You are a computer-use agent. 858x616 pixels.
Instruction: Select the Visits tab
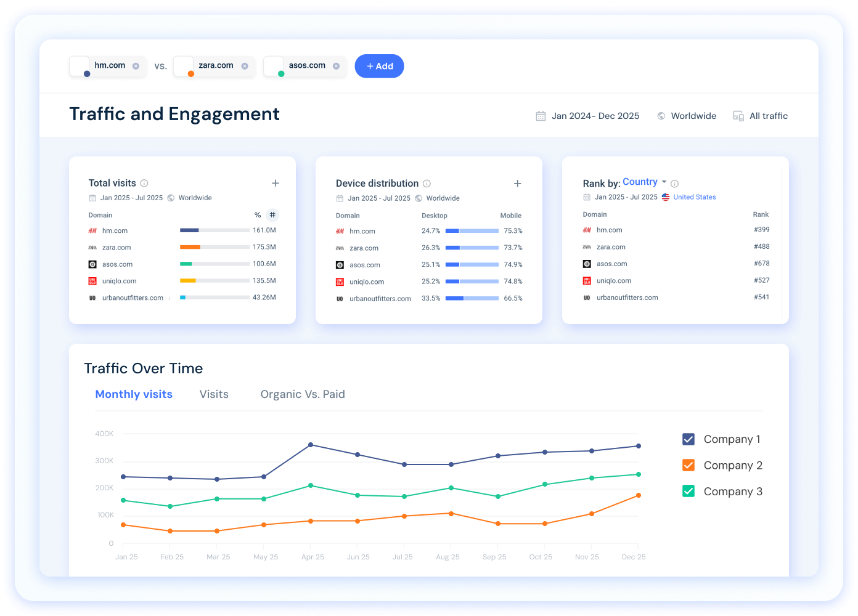pyautogui.click(x=214, y=394)
